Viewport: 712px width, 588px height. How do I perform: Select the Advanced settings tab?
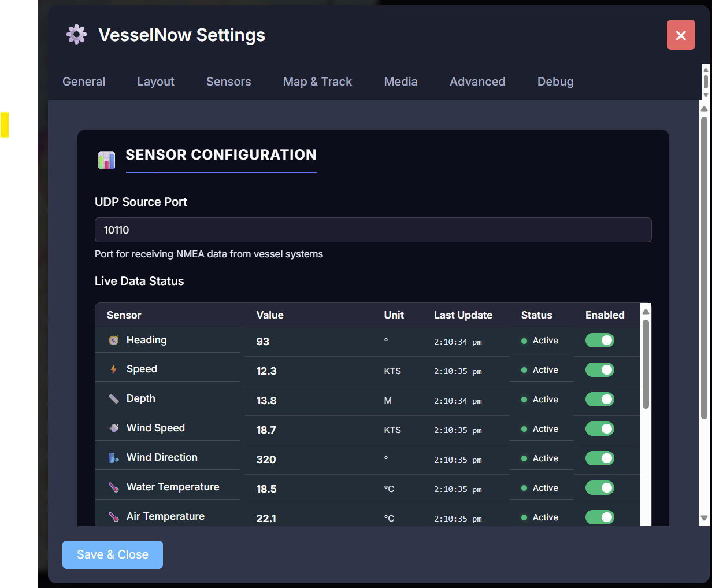click(x=477, y=82)
